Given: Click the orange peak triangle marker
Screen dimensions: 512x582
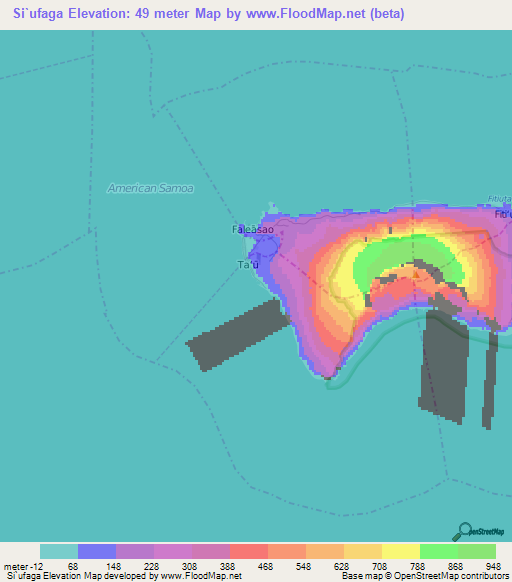Looking at the screenshot, I should [416, 275].
